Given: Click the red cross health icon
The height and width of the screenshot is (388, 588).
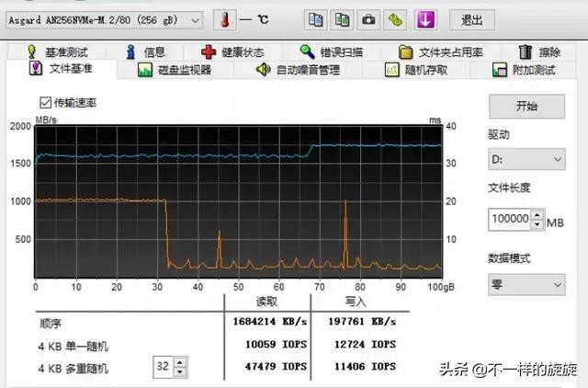Looking at the screenshot, I should (209, 51).
